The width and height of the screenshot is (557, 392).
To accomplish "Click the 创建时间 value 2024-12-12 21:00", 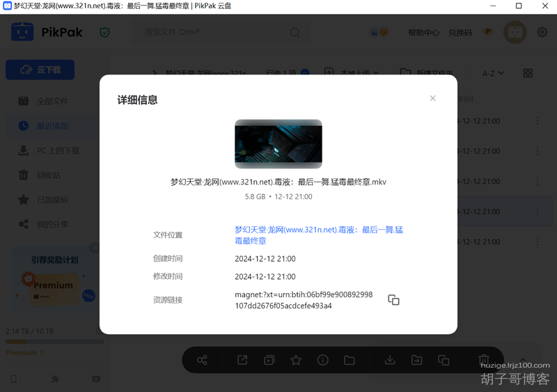I will pos(265,259).
